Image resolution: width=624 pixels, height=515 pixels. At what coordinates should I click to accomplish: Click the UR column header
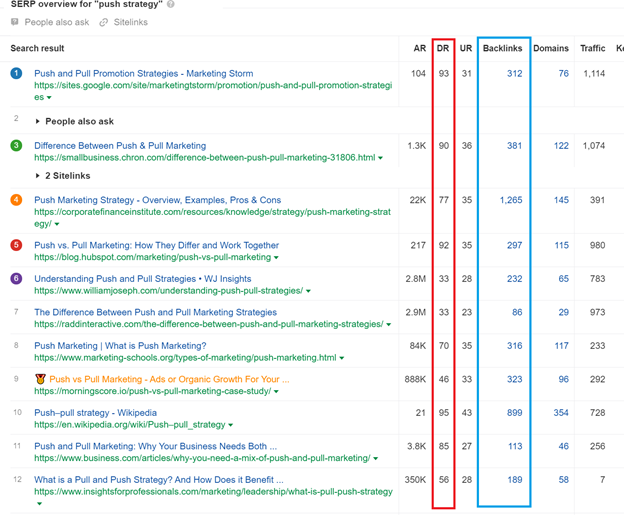tap(466, 48)
